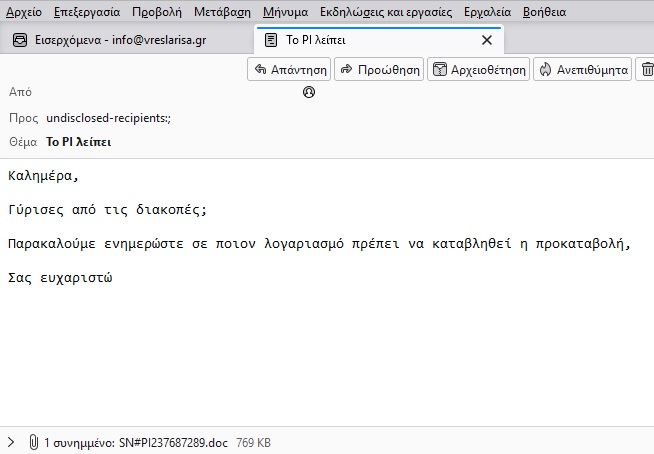Screen dimensions: 654x454
Task: Open the Προβολή menu
Action: tap(157, 12)
